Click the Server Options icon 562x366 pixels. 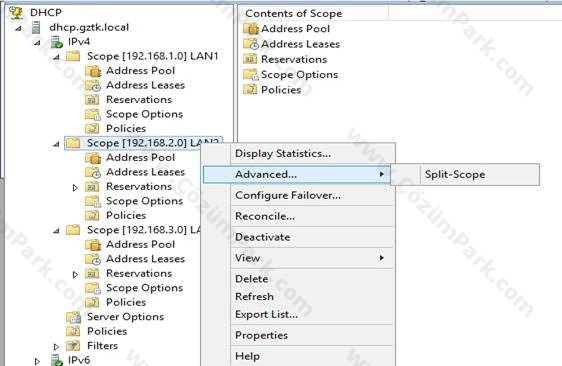(74, 317)
